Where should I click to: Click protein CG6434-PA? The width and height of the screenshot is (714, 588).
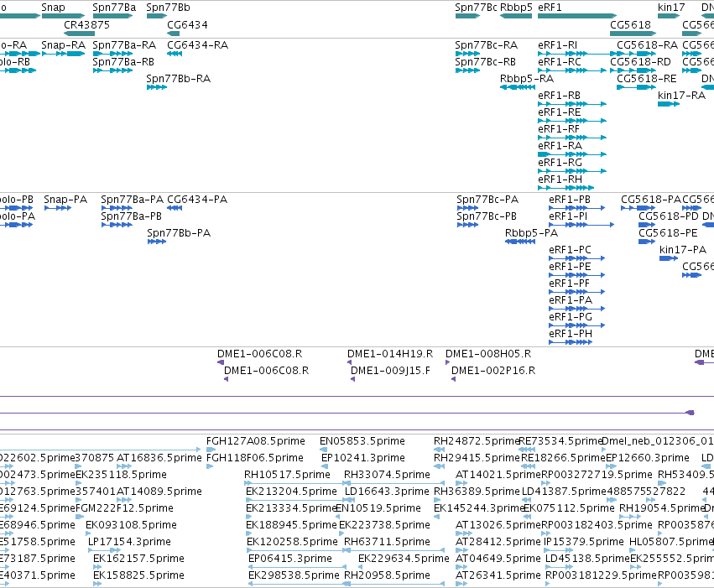click(x=175, y=208)
